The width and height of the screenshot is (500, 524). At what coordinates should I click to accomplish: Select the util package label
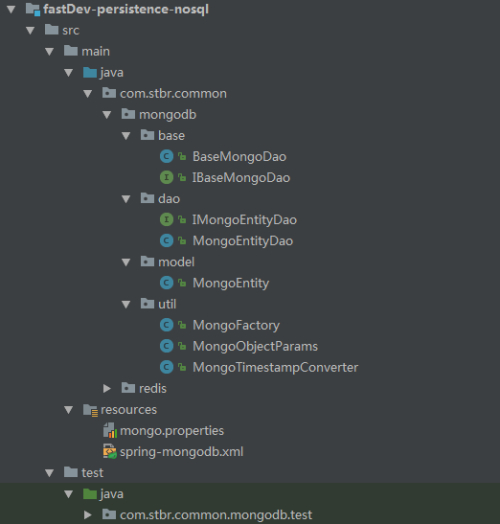click(x=167, y=304)
